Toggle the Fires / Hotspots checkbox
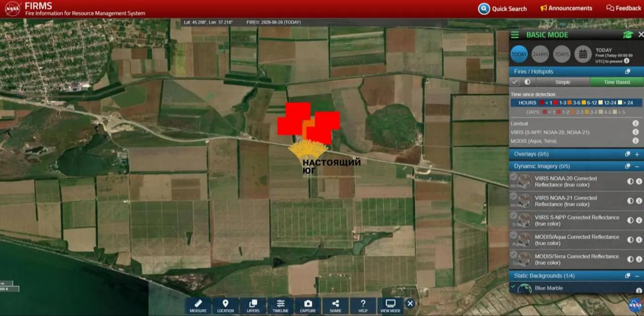644x316 pixels. coord(515,82)
